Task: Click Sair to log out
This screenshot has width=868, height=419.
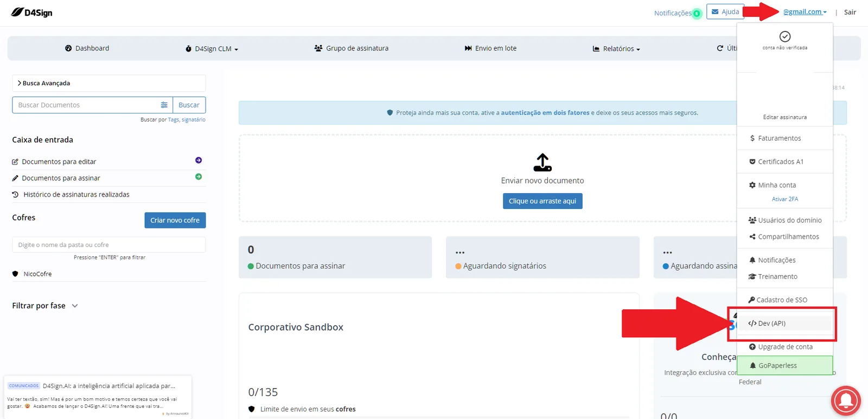Action: [850, 12]
